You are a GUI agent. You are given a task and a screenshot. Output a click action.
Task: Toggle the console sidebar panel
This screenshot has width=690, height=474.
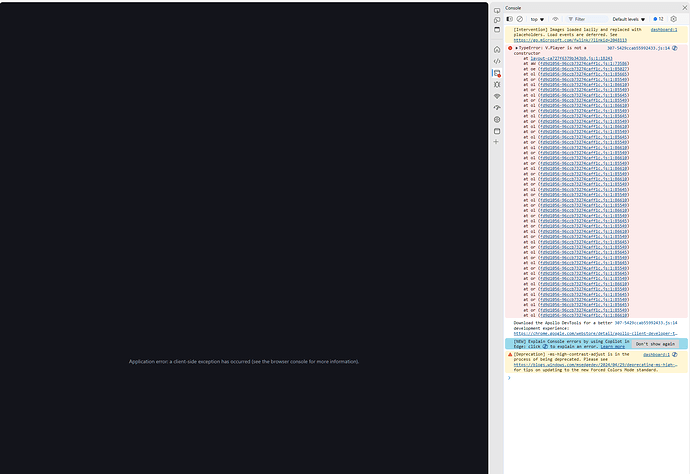(510, 19)
